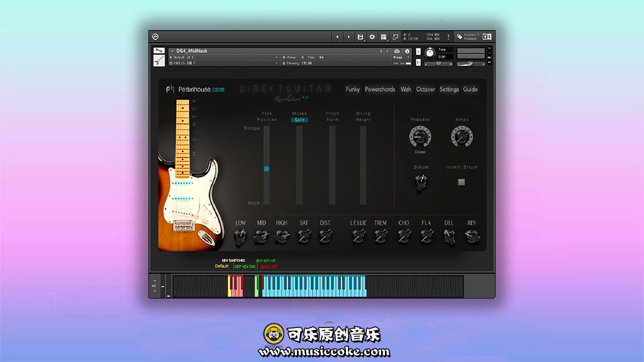The width and height of the screenshot is (644, 362).
Task: Click the TREM tremolo knob
Action: tap(380, 236)
